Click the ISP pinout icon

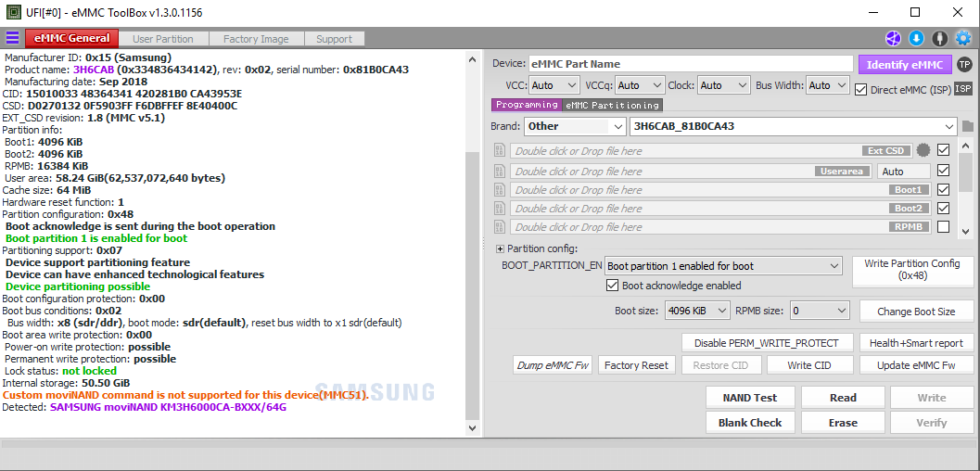pos(963,89)
